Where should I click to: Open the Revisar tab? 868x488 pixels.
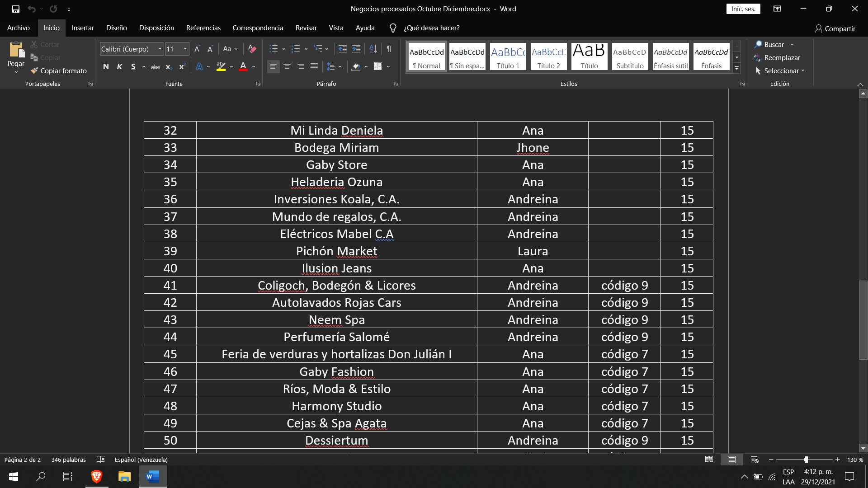tap(306, 28)
